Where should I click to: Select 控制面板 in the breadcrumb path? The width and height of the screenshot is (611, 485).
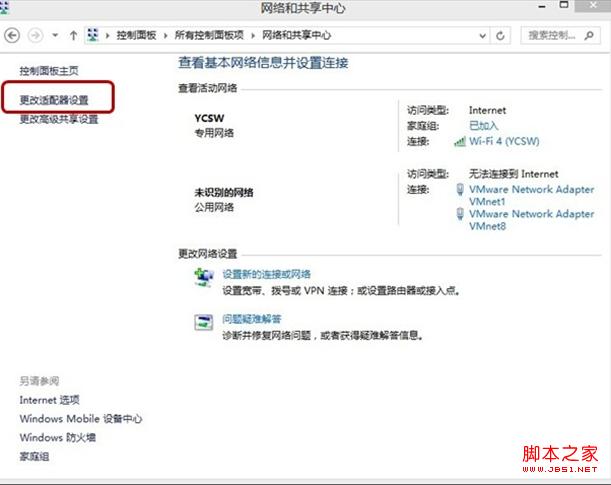pyautogui.click(x=136, y=35)
